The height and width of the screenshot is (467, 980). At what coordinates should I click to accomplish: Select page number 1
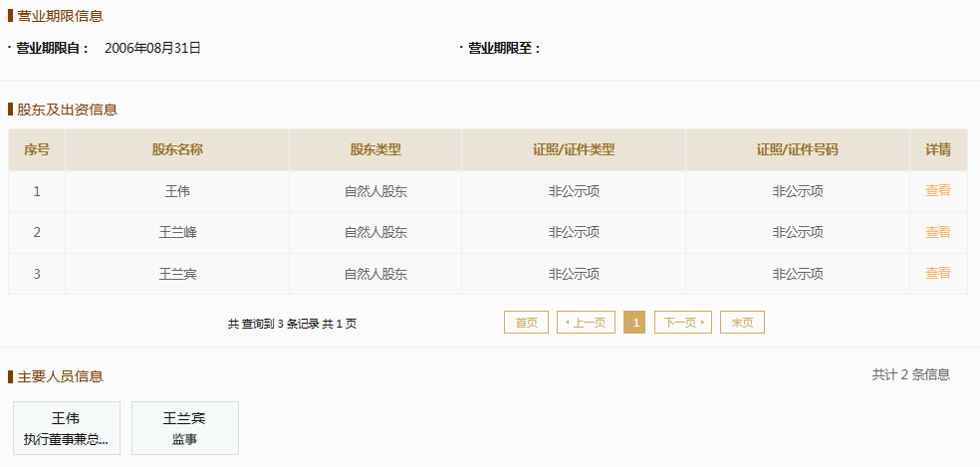(x=634, y=323)
